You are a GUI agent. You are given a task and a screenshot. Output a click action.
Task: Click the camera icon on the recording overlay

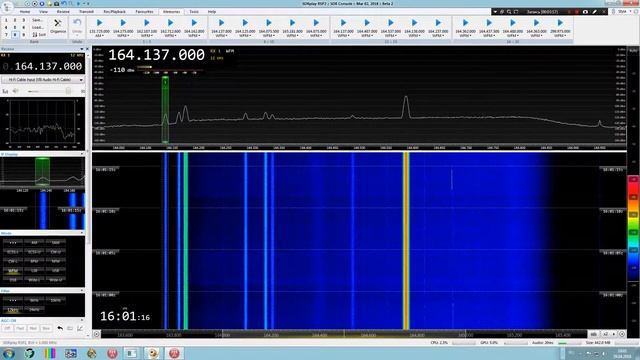(585, 12)
